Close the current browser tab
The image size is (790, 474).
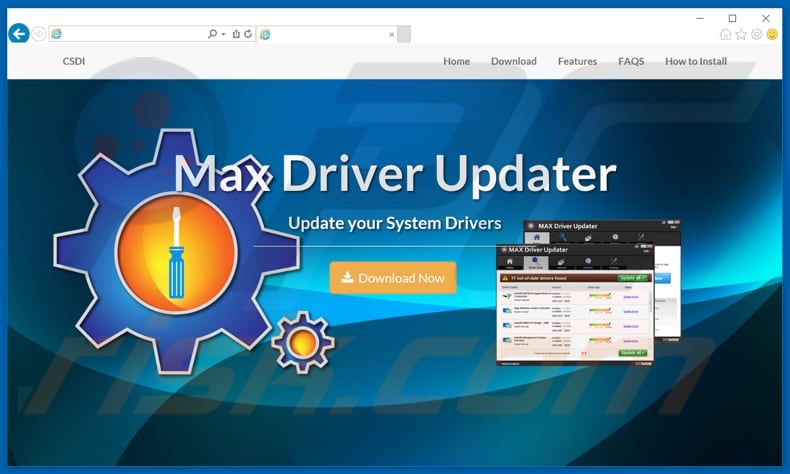coord(391,34)
